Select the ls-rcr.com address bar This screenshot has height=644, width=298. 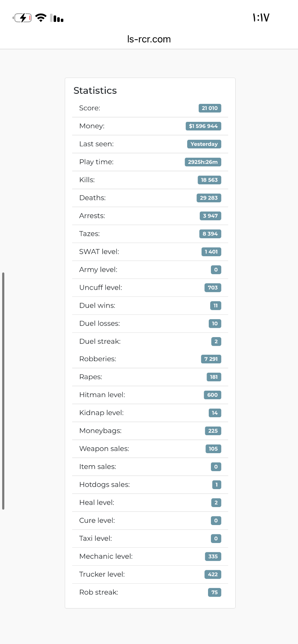[149, 39]
